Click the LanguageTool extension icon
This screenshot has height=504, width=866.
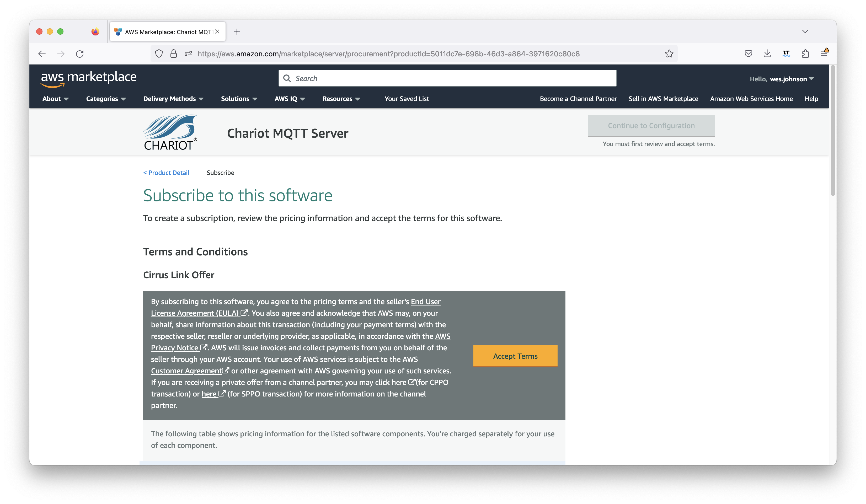coord(786,53)
